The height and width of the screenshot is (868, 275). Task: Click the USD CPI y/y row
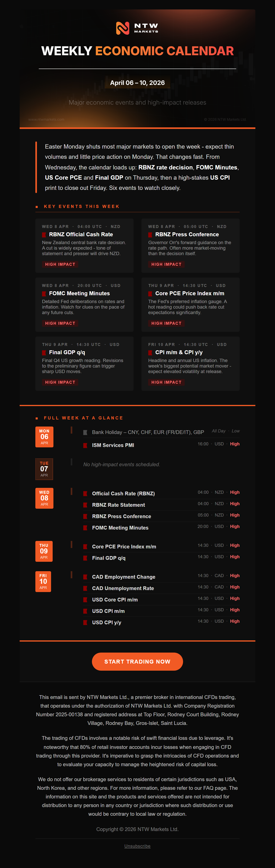coord(162,623)
